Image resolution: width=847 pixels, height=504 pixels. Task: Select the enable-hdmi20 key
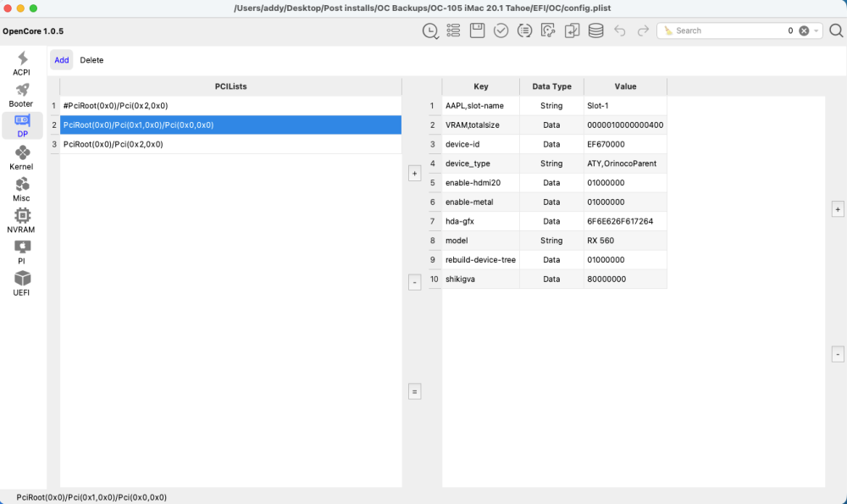point(481,183)
